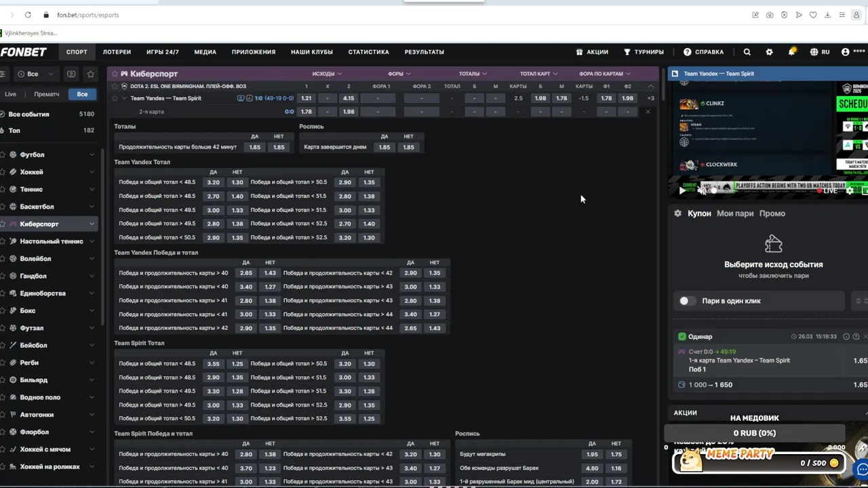Screen dimensions: 868x488
Task: Open Топ events in sidebar
Action: (49, 130)
